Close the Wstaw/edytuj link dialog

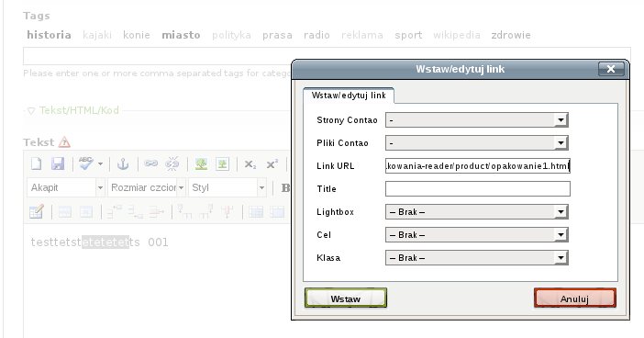pyautogui.click(x=611, y=69)
